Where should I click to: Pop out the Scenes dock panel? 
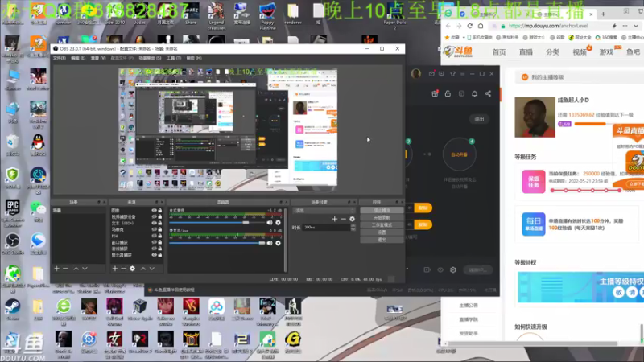tap(98, 202)
